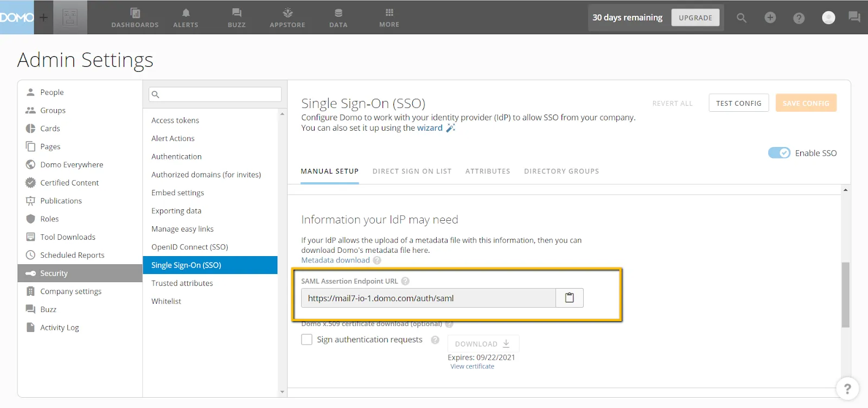Click help icon beside Metadata download
Viewport: 868px width, 408px height.
pyautogui.click(x=377, y=260)
